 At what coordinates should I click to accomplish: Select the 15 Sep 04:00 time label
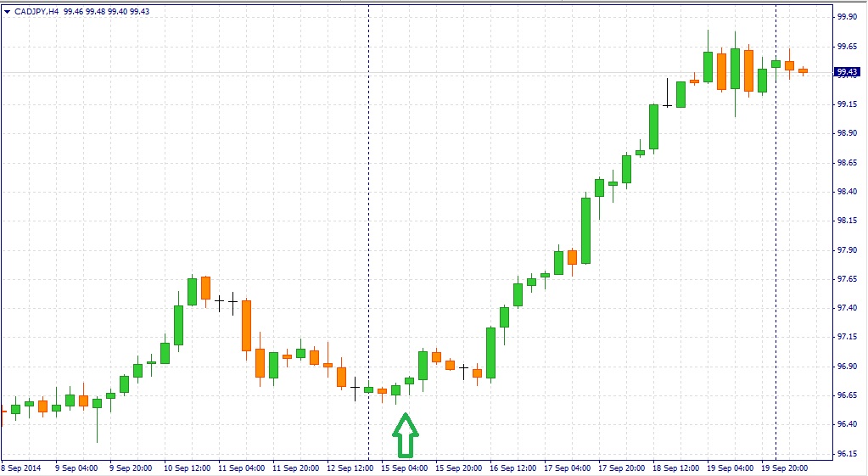404,468
